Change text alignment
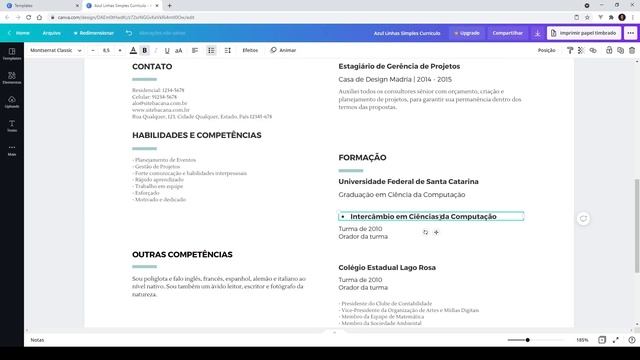The image size is (640, 360). click(195, 50)
